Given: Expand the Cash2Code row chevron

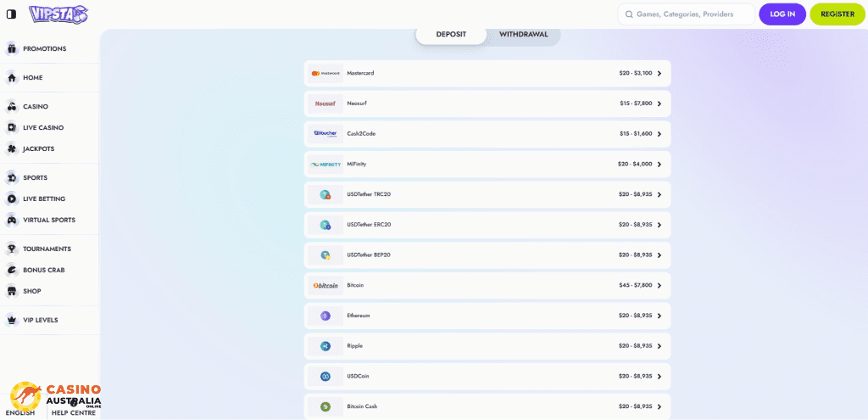Looking at the screenshot, I should click(659, 133).
